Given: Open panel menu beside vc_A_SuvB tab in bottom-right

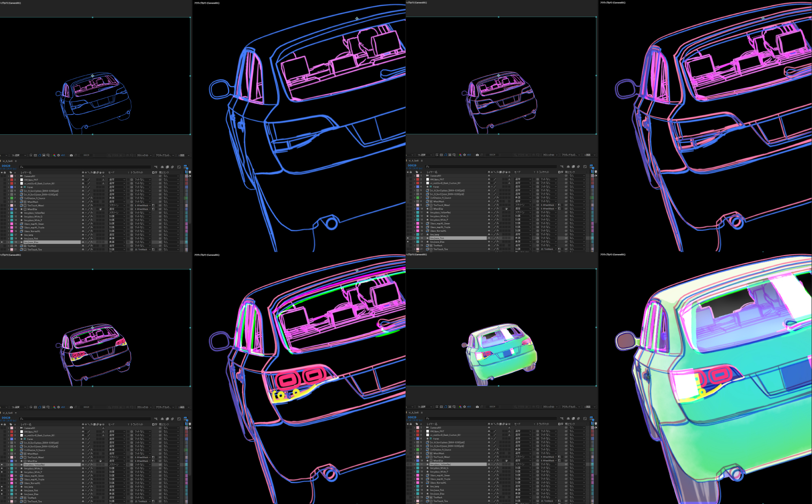Looking at the screenshot, I should pyautogui.click(x=422, y=412).
